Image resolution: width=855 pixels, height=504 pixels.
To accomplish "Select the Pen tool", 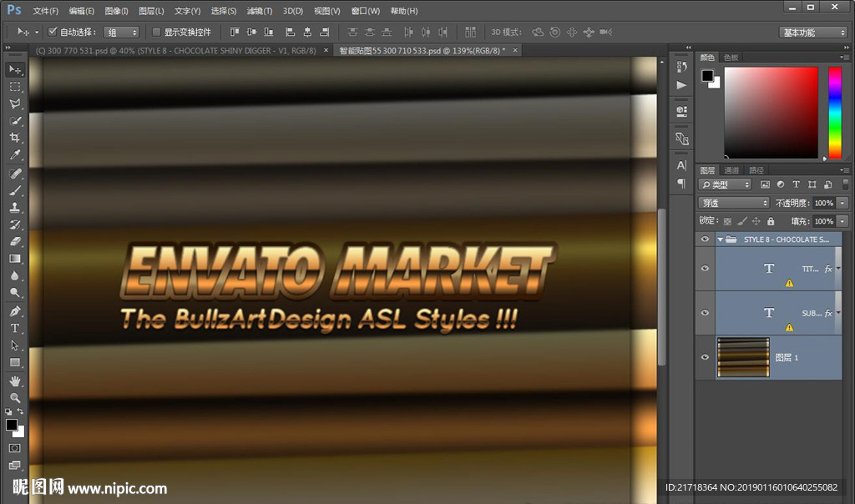I will coord(15,310).
